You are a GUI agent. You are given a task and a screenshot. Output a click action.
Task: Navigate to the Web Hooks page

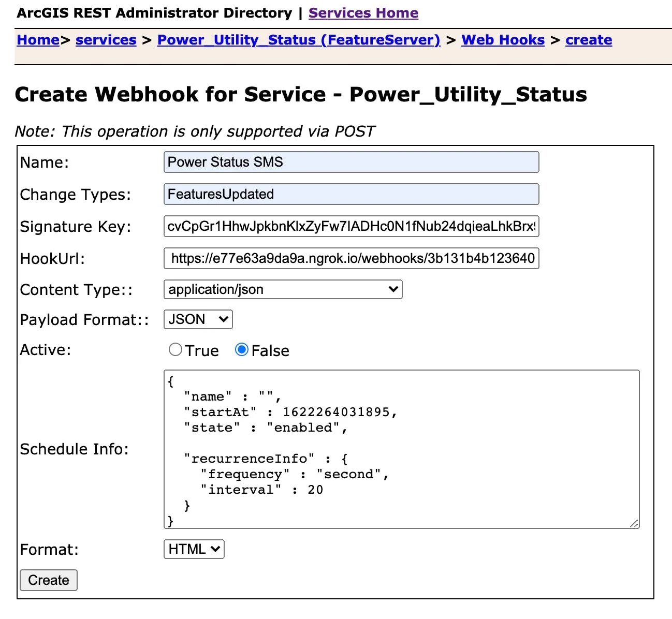point(502,39)
